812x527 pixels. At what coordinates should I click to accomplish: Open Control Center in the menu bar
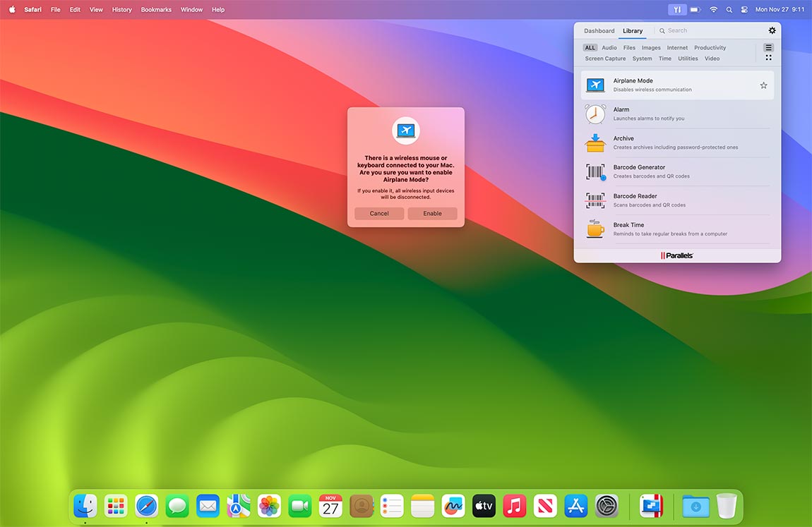[744, 10]
